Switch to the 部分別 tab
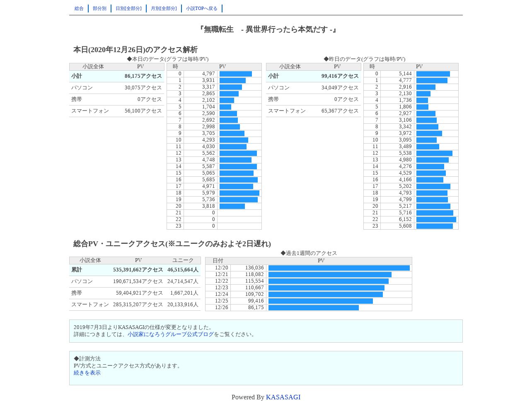The width and height of the screenshot is (532, 401). pos(99,8)
